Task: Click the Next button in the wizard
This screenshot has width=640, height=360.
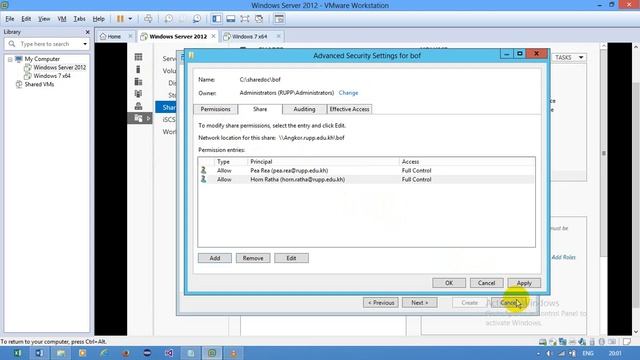Action: pyautogui.click(x=419, y=303)
